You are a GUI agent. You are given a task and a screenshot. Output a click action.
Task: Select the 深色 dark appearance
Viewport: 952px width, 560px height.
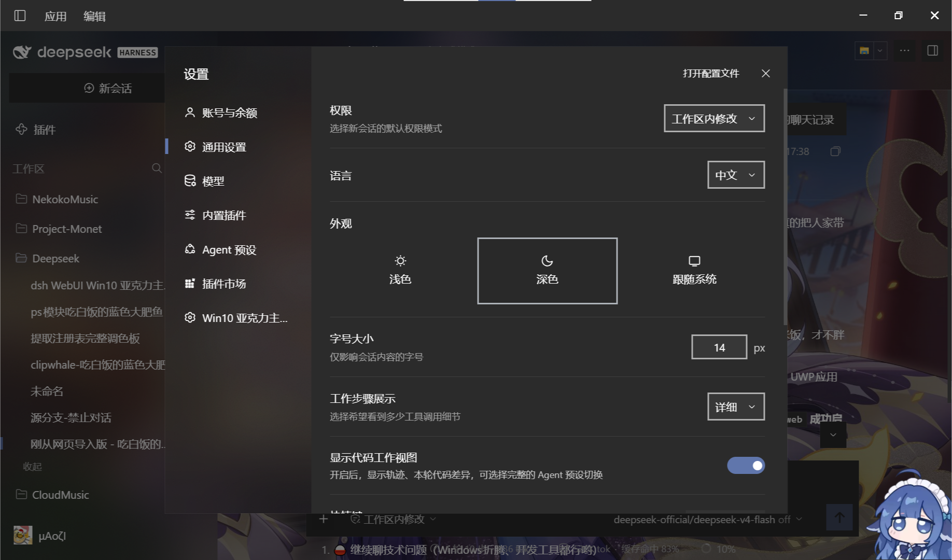pyautogui.click(x=547, y=271)
